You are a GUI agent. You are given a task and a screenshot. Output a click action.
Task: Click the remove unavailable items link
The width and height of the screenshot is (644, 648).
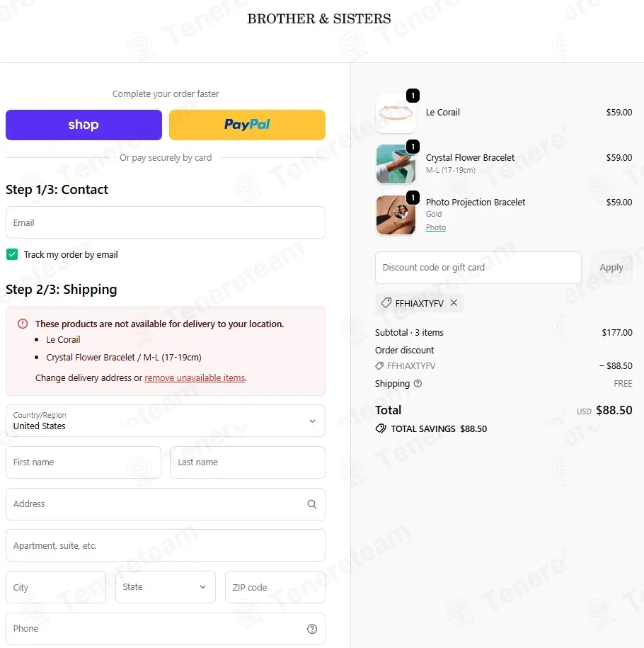tap(195, 377)
